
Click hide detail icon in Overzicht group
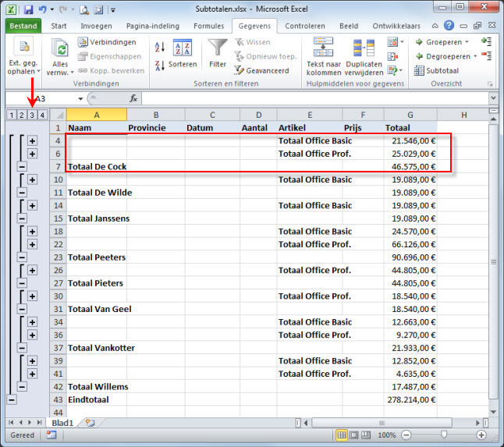[486, 56]
